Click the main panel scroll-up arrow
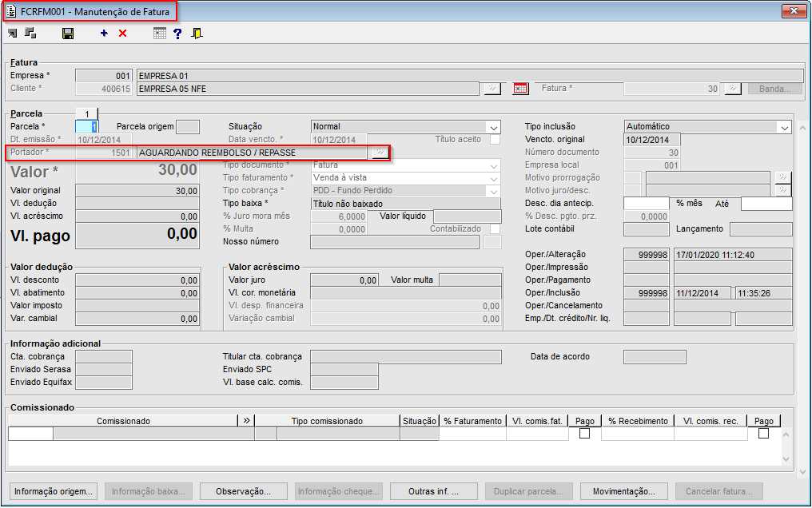Viewport: 812px width, 508px height. click(802, 127)
